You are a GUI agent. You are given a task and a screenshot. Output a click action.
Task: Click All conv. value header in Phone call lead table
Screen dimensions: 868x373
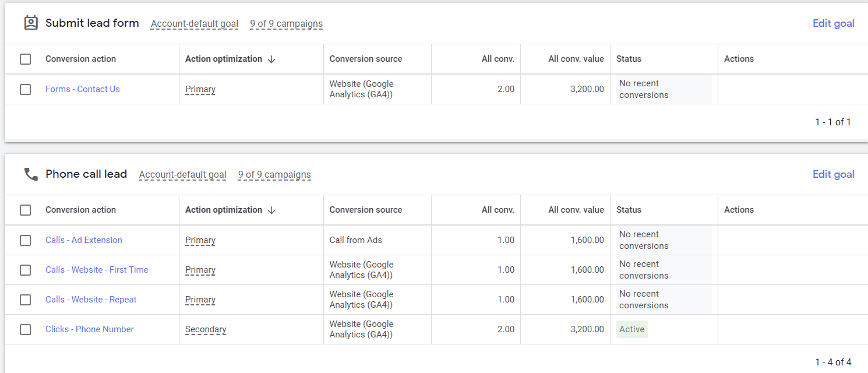[576, 210]
